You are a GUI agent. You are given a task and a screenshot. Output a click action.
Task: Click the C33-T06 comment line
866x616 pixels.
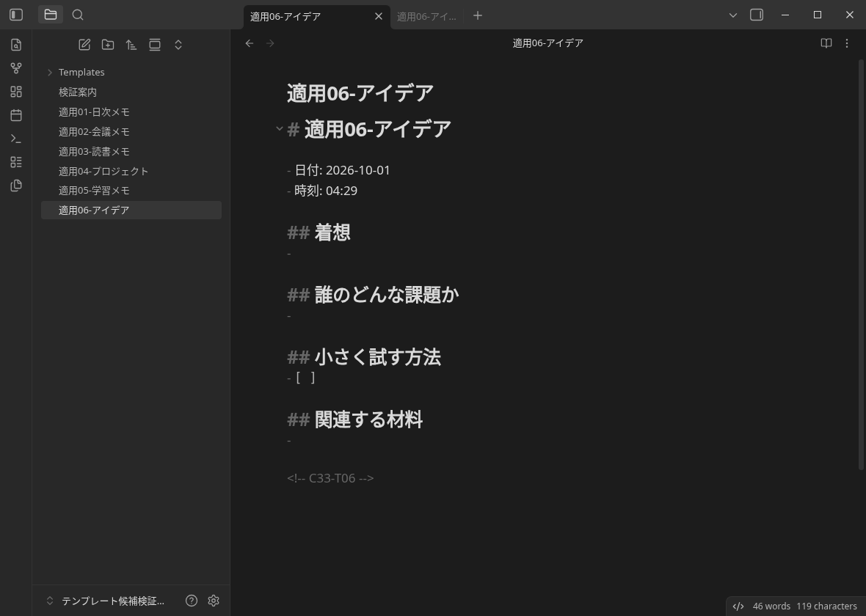click(x=330, y=478)
